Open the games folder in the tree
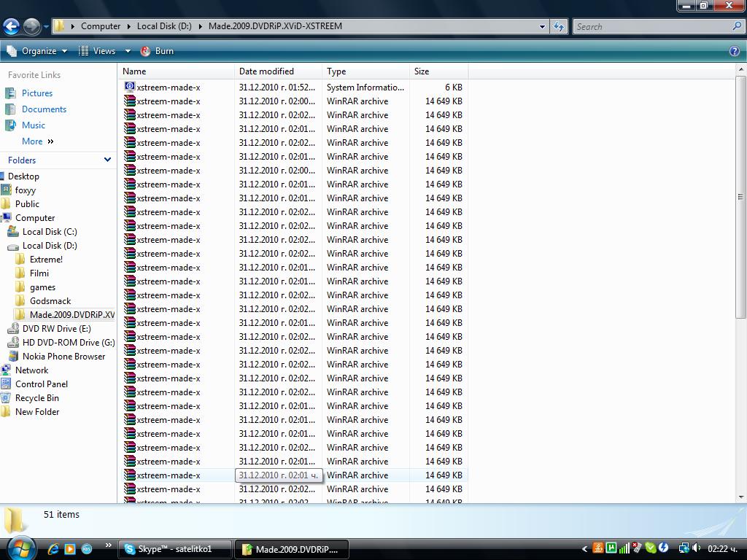Viewport: 747px width, 560px height. coord(42,287)
